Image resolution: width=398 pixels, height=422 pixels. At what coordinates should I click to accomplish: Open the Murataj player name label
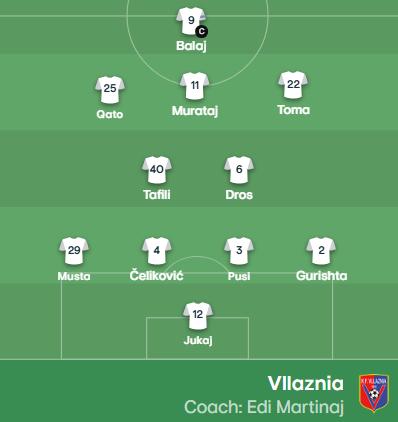click(195, 111)
